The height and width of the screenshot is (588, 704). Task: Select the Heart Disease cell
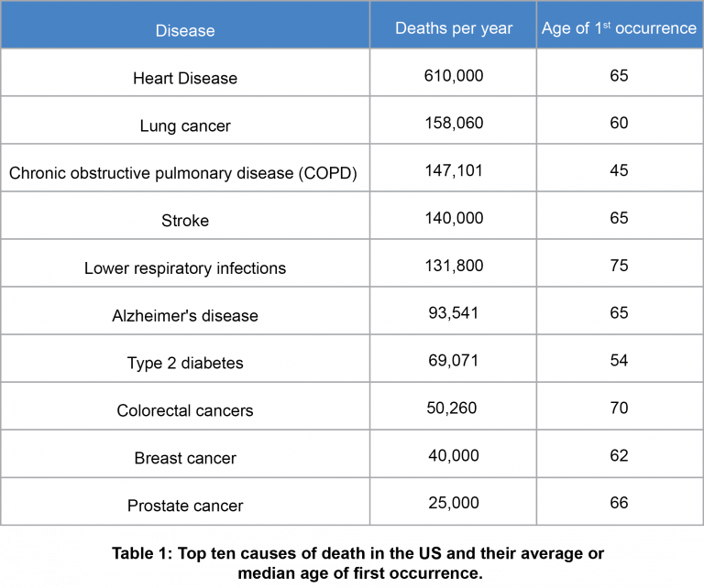tap(185, 78)
